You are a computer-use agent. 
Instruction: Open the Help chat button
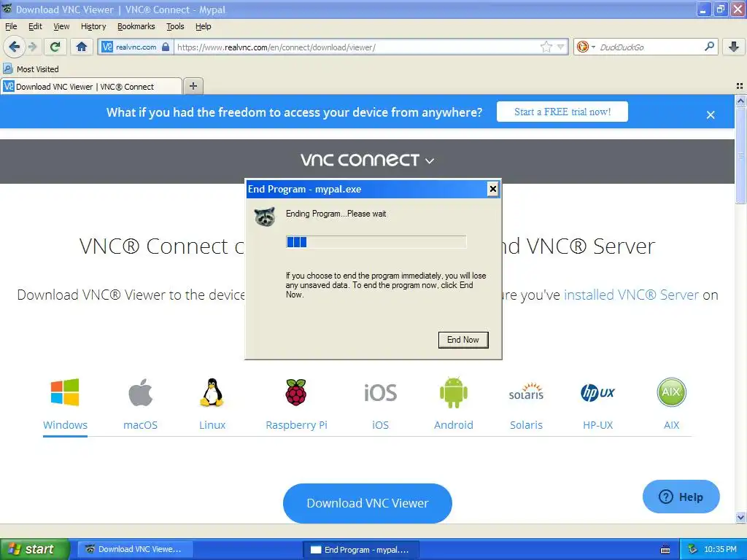point(681,497)
